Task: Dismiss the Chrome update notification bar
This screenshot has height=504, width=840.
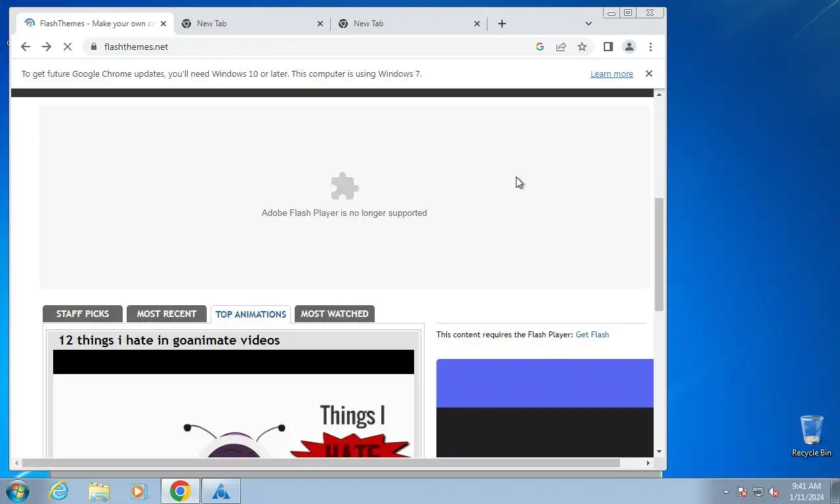Action: tap(649, 73)
